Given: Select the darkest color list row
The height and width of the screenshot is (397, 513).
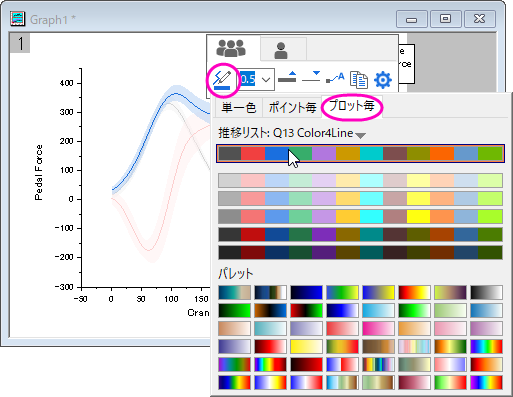Looking at the screenshot, I should [360, 252].
